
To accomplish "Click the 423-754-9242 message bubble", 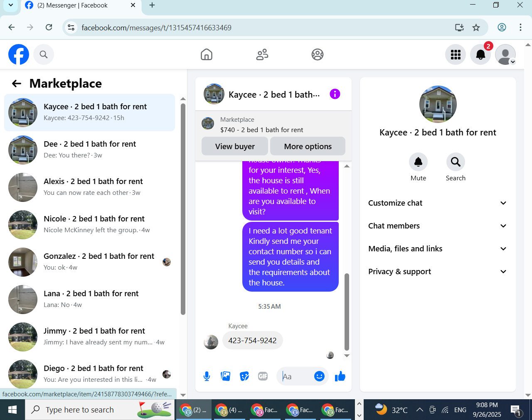I will (252, 340).
